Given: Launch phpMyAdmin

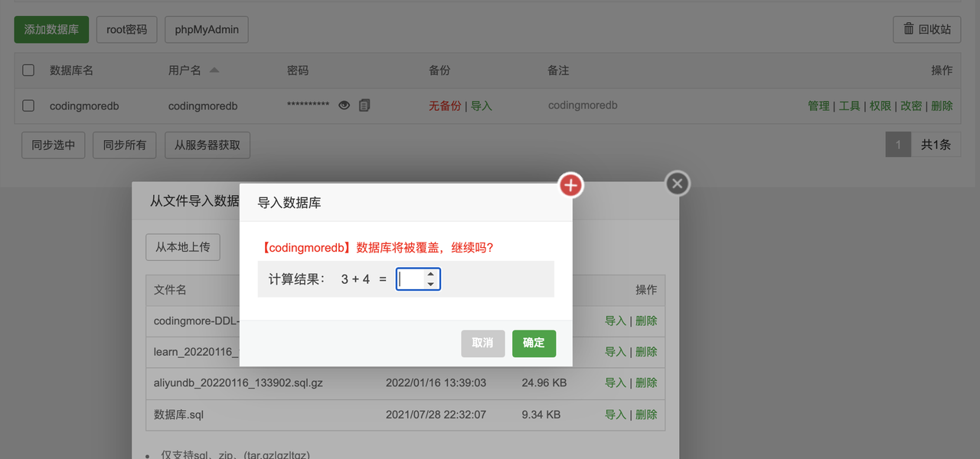Looking at the screenshot, I should click(206, 30).
